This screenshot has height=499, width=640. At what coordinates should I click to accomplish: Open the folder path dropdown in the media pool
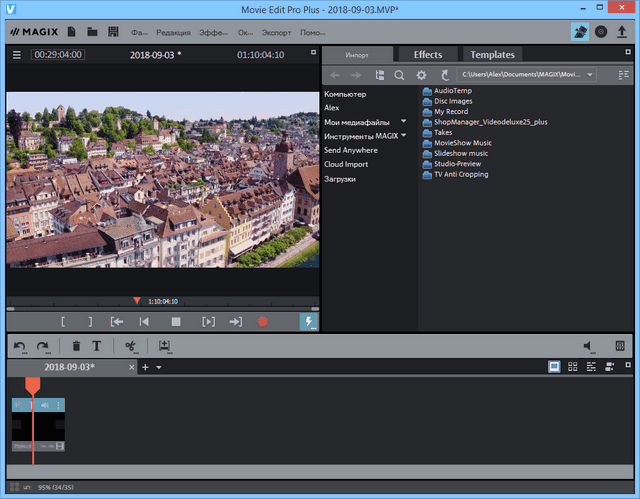591,75
